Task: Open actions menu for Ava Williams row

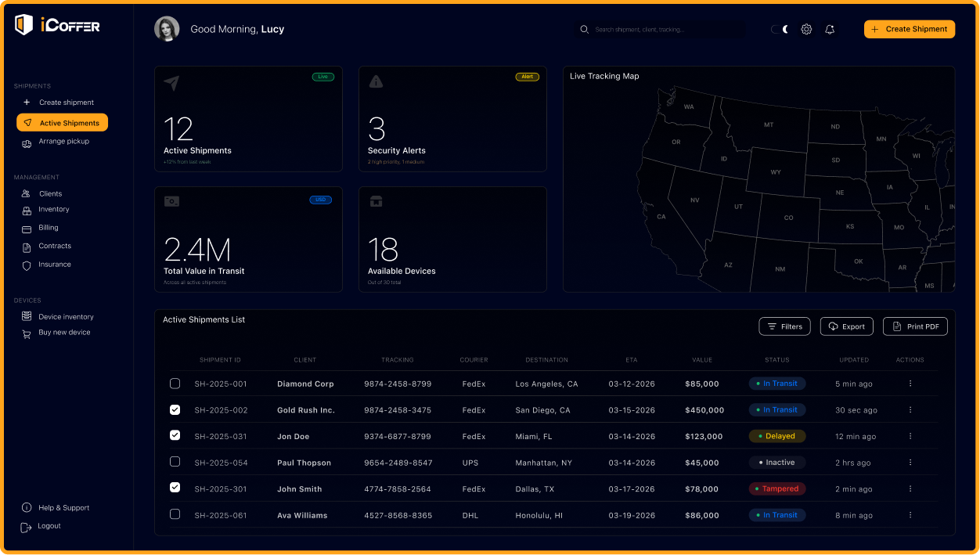Action: (910, 515)
